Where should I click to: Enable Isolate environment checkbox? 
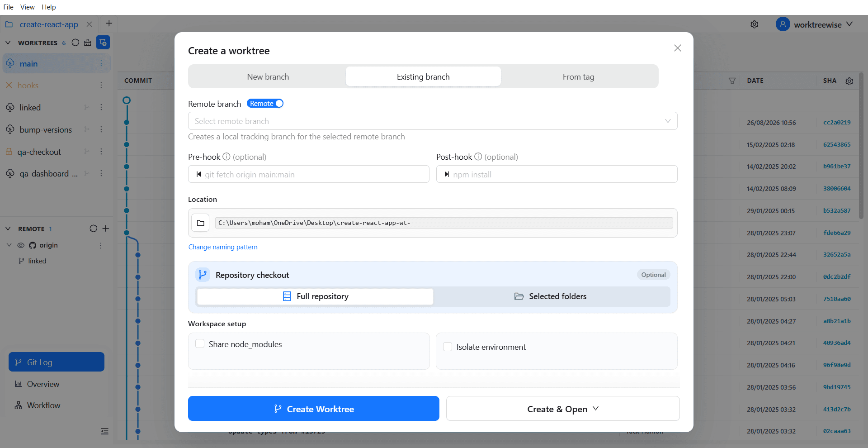point(448,347)
